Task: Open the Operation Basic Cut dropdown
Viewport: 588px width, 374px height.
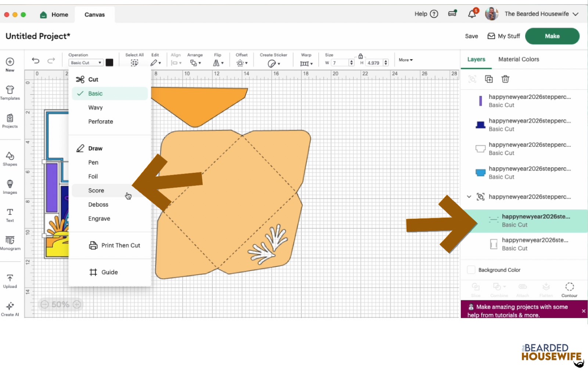Action: tap(86, 63)
